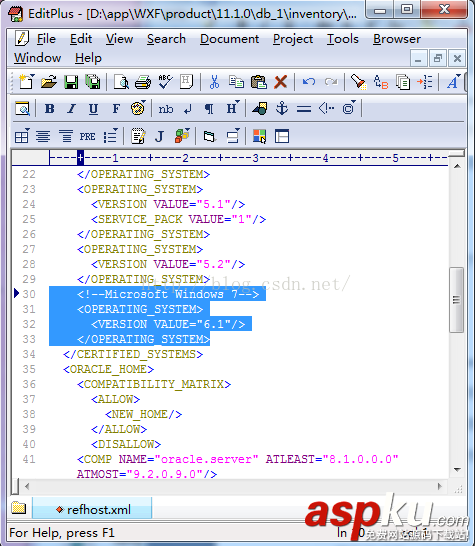Viewport: 475px width, 547px height.
Task: Redo the last undone edit
Action: 331,82
